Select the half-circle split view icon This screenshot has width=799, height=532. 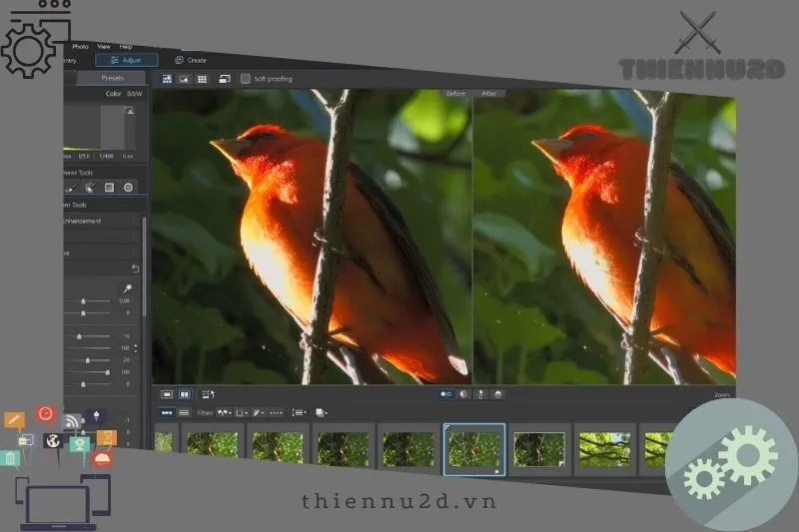tap(463, 394)
